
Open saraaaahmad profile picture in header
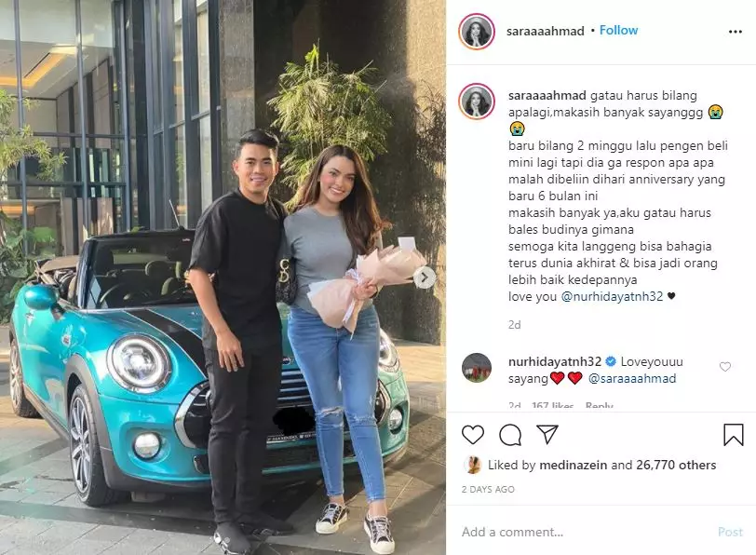tap(477, 32)
